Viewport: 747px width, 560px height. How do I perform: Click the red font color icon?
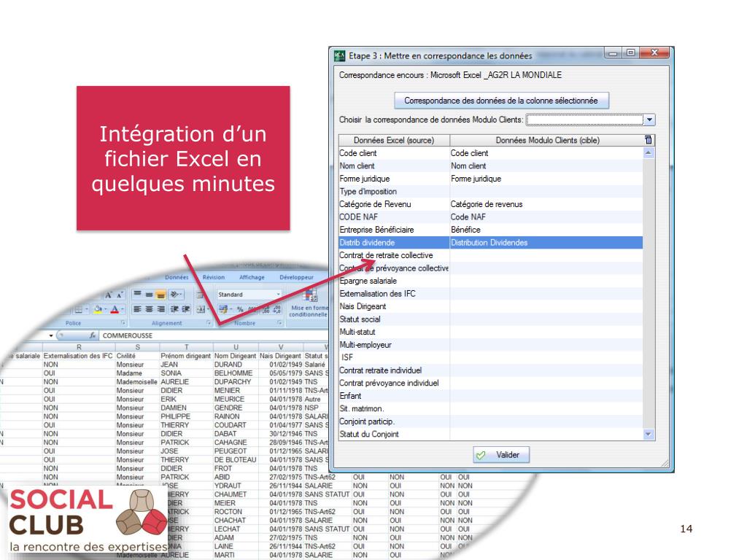point(115,309)
